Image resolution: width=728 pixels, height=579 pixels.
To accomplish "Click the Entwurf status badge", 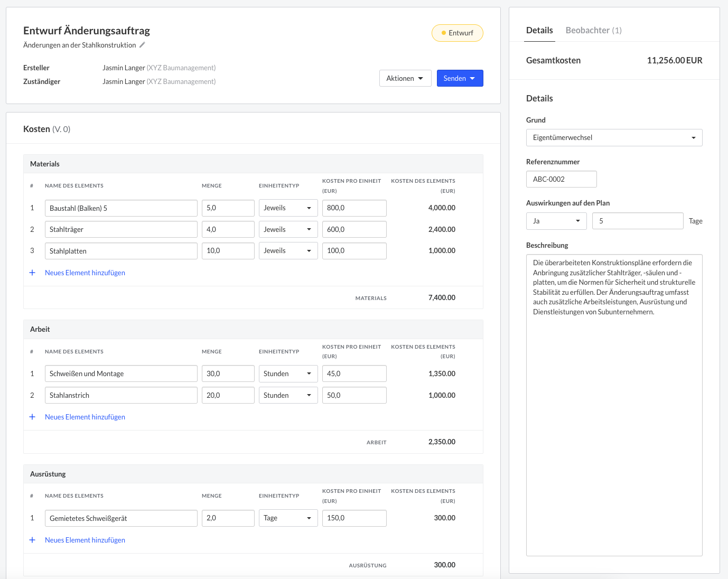I will point(458,33).
